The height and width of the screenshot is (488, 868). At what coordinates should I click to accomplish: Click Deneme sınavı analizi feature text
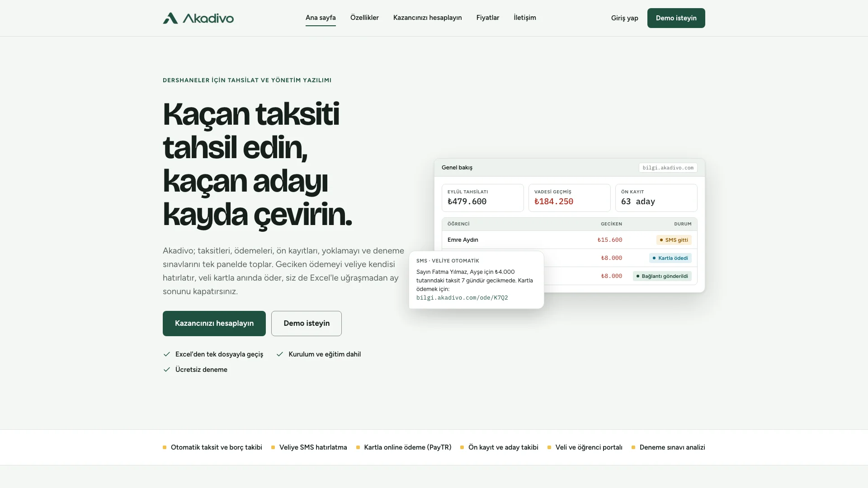672,447
